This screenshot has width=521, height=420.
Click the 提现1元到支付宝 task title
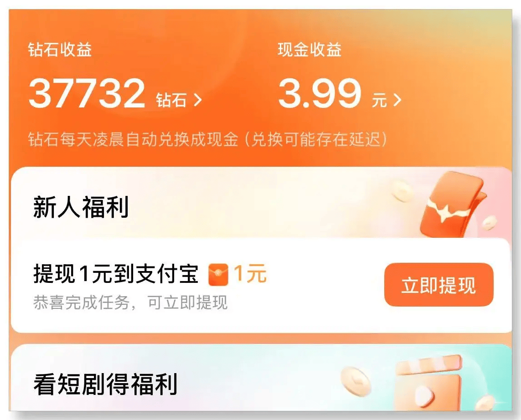[x=116, y=274]
